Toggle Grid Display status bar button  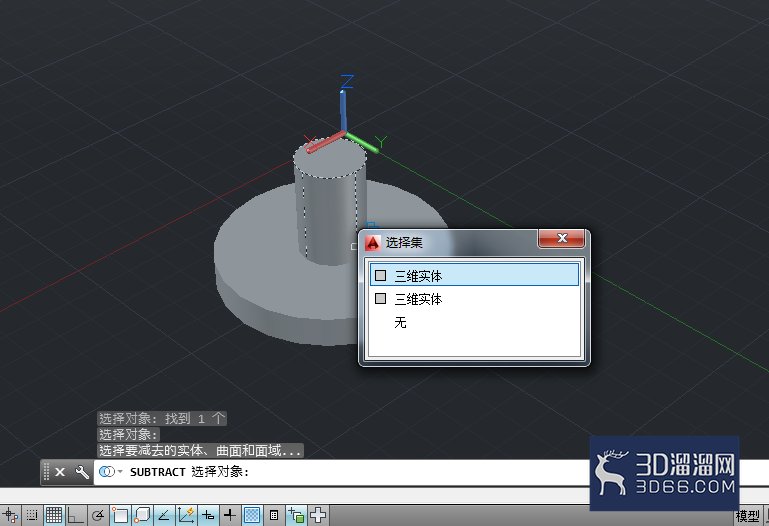53,515
